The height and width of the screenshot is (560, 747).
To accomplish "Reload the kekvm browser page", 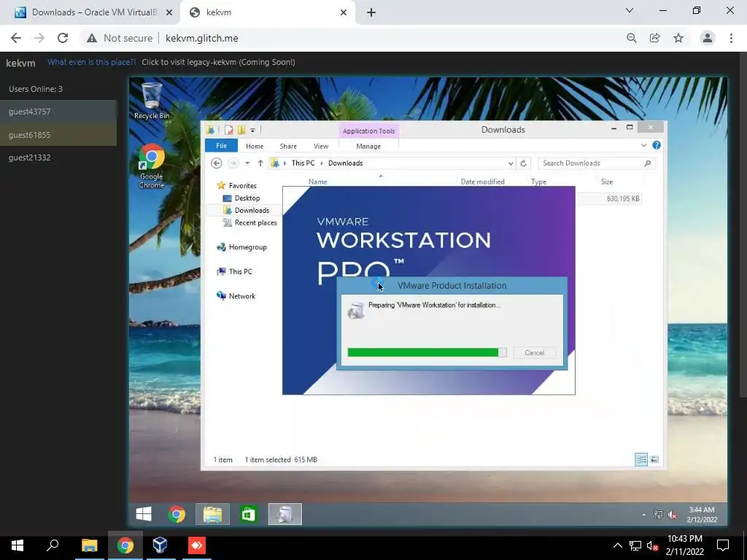I will pos(63,38).
